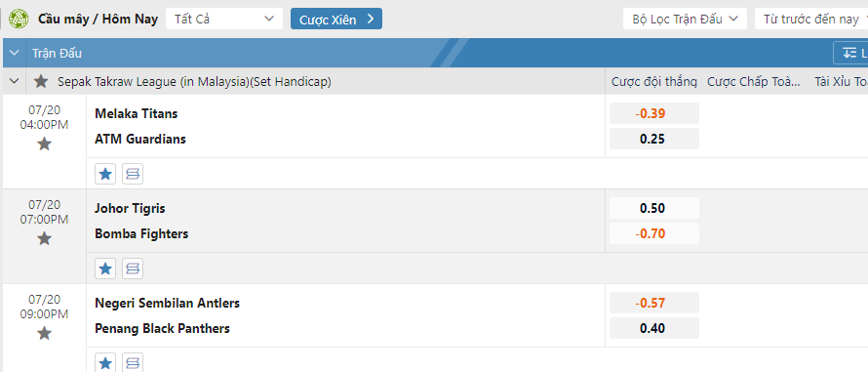
Task: Click the sort button in Trận Đấu header
Action: coord(851,54)
